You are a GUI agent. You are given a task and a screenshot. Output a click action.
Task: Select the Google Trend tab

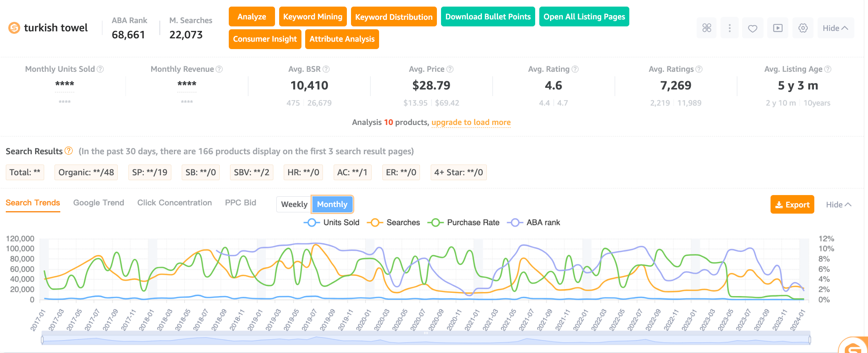(x=99, y=202)
